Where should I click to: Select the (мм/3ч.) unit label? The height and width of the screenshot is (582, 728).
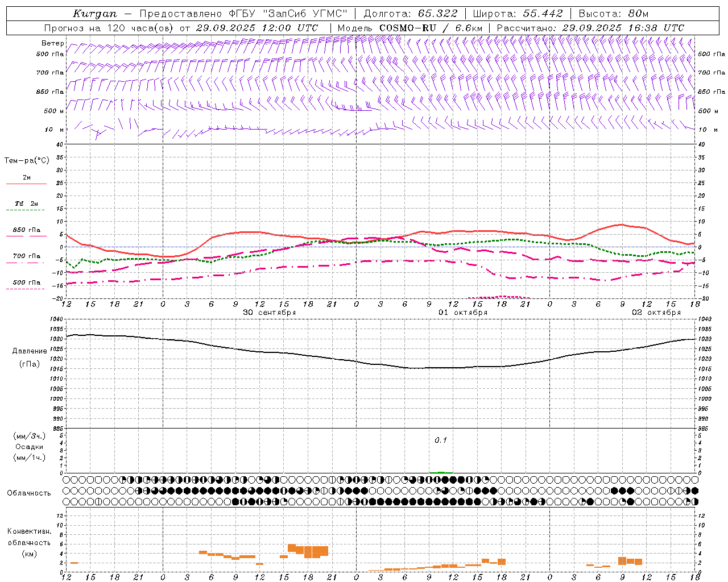[30, 436]
